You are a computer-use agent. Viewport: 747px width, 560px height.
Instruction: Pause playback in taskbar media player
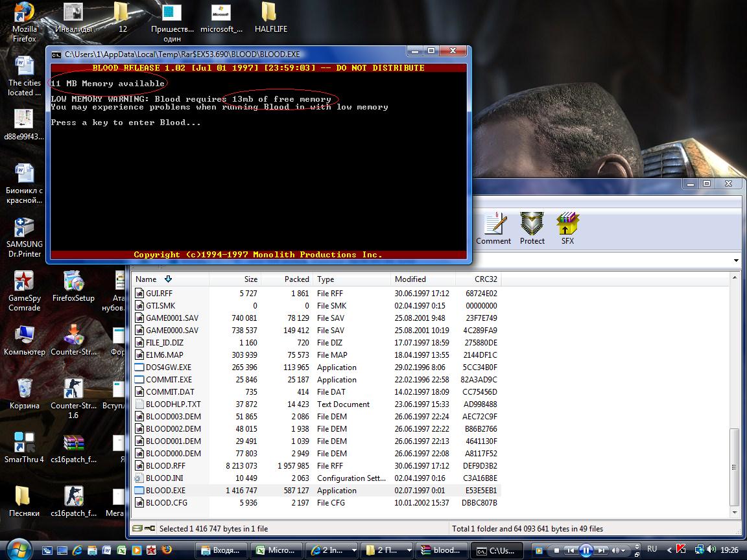tap(586, 550)
